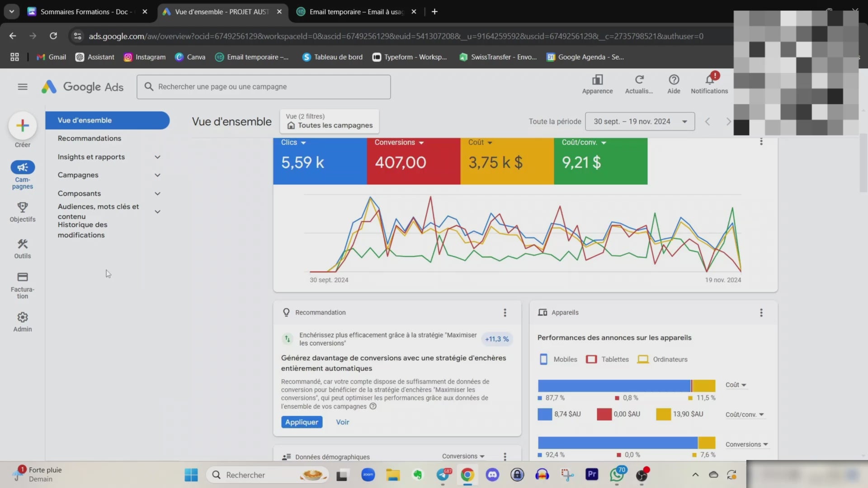Switch to the Email temporaire browser tab

pyautogui.click(x=356, y=12)
